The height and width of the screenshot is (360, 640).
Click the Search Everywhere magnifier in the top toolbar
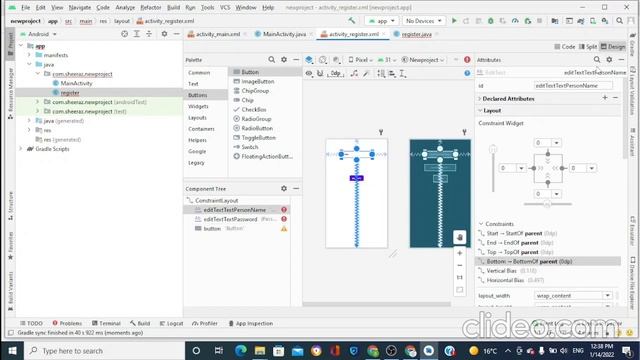point(620,20)
